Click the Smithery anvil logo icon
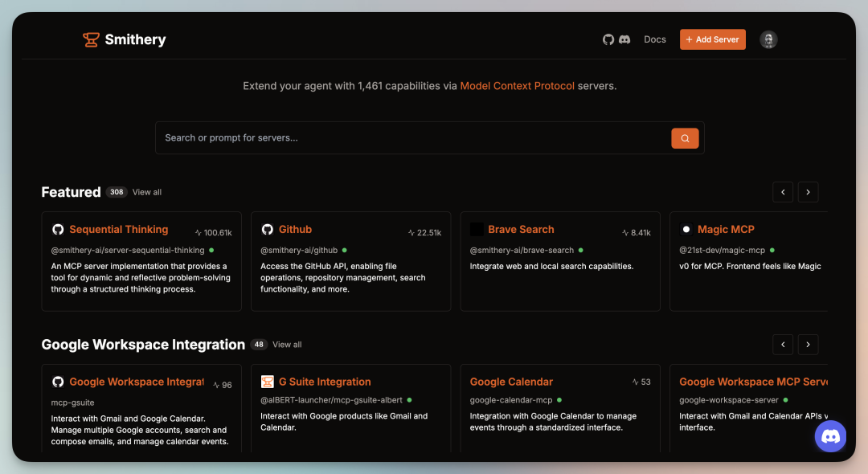This screenshot has height=474, width=868. point(91,40)
